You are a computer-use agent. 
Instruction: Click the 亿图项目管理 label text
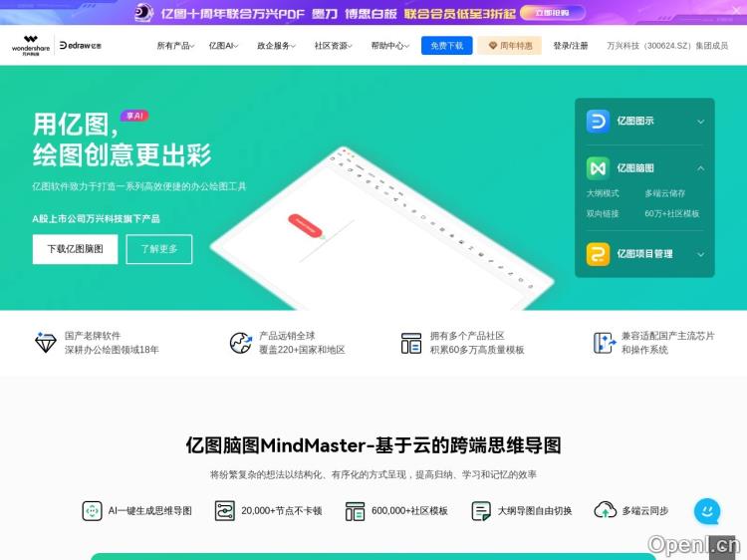[x=645, y=254]
